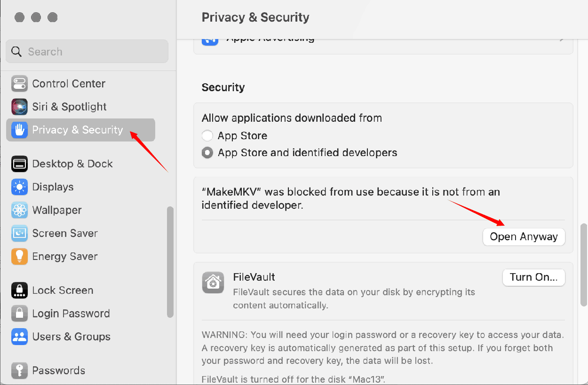This screenshot has height=385, width=588.
Task: Open Energy Saver bulb icon
Action: pyautogui.click(x=19, y=256)
